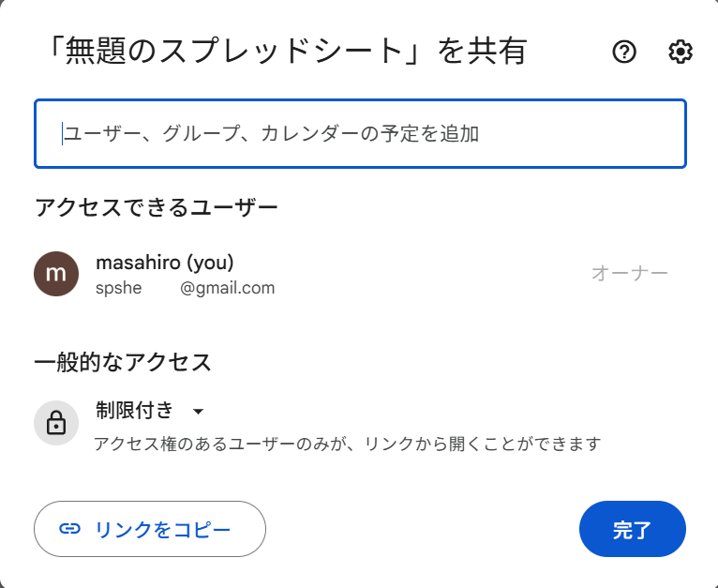This screenshot has width=718, height=588.
Task: Click the chain link icon in copy button
Action: [x=69, y=529]
